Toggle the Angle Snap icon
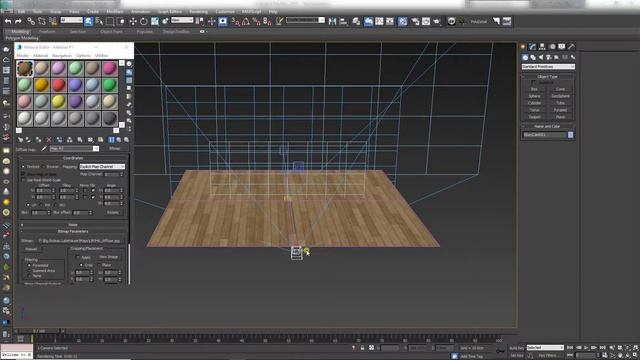Viewport: 640px width, 360px height. click(246, 21)
